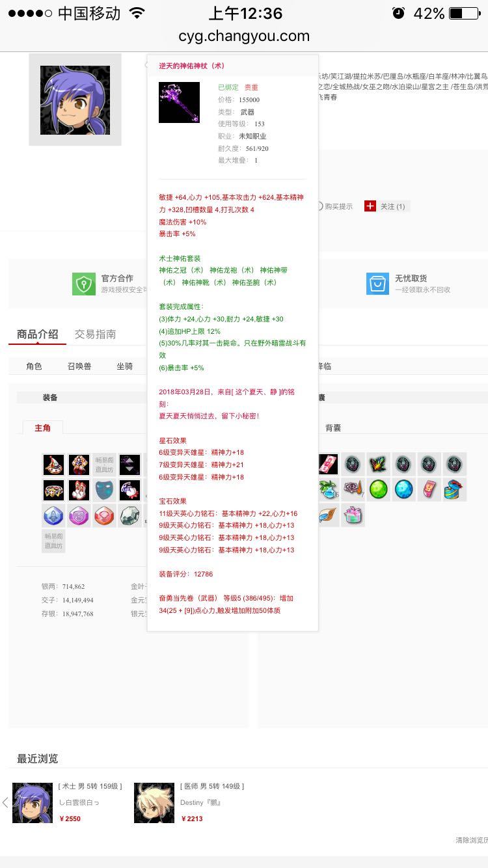The image size is (488, 868).
Task: Select the green-pink gift box bag item
Action: 353,515
